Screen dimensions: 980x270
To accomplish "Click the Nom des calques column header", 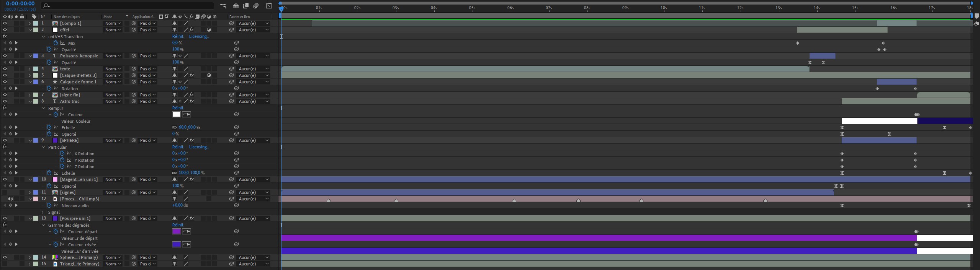I will click(x=67, y=17).
